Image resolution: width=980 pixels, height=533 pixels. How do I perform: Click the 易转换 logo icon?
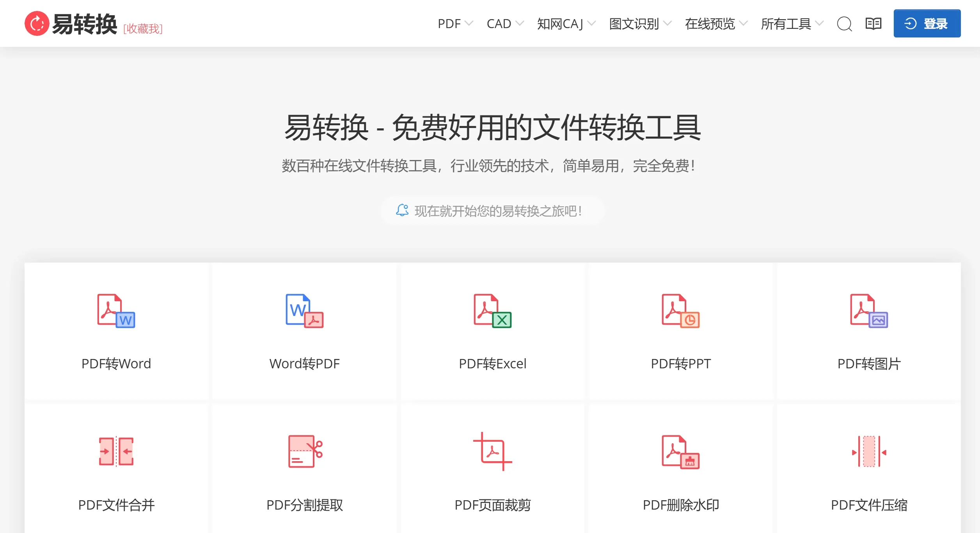coord(36,23)
